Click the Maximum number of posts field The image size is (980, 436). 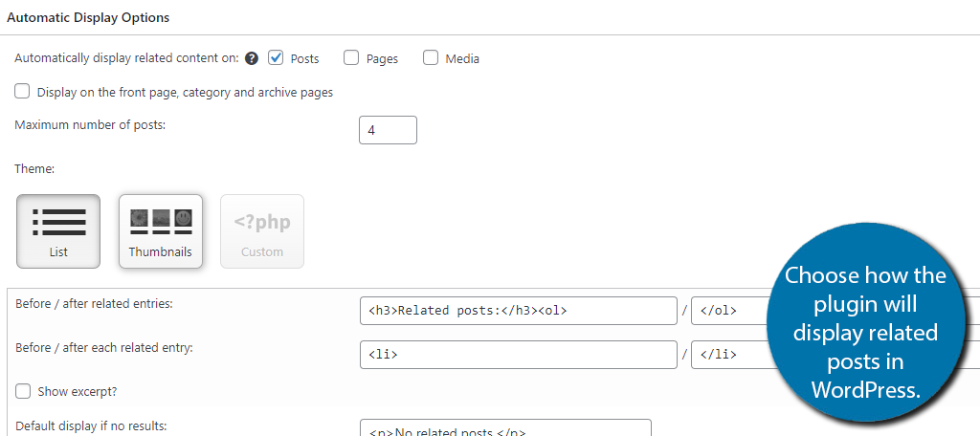coord(389,130)
